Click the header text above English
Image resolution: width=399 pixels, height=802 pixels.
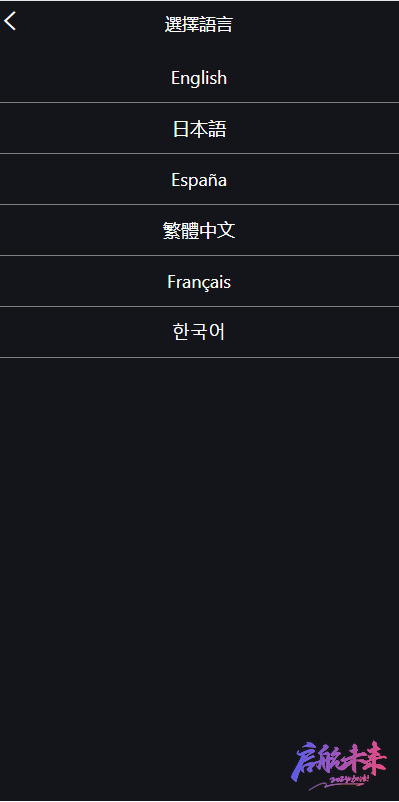tap(199, 24)
